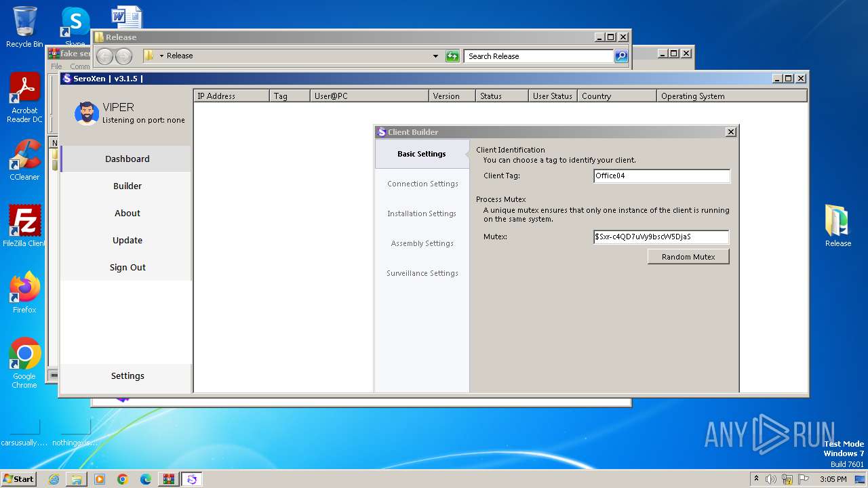Image resolution: width=868 pixels, height=488 pixels.
Task: Close the Client Builder dialog
Action: pos(730,132)
